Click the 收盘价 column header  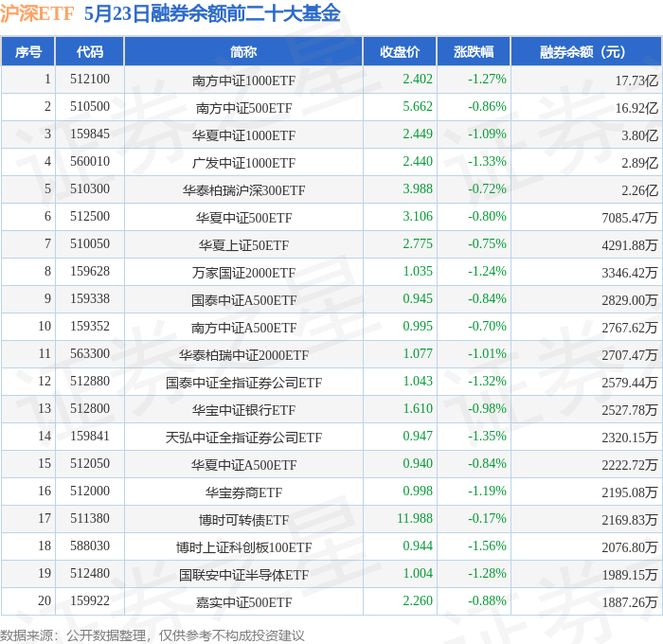(x=400, y=51)
